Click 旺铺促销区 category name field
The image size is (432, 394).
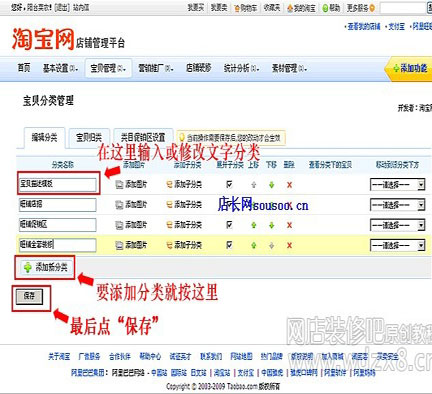point(57,225)
